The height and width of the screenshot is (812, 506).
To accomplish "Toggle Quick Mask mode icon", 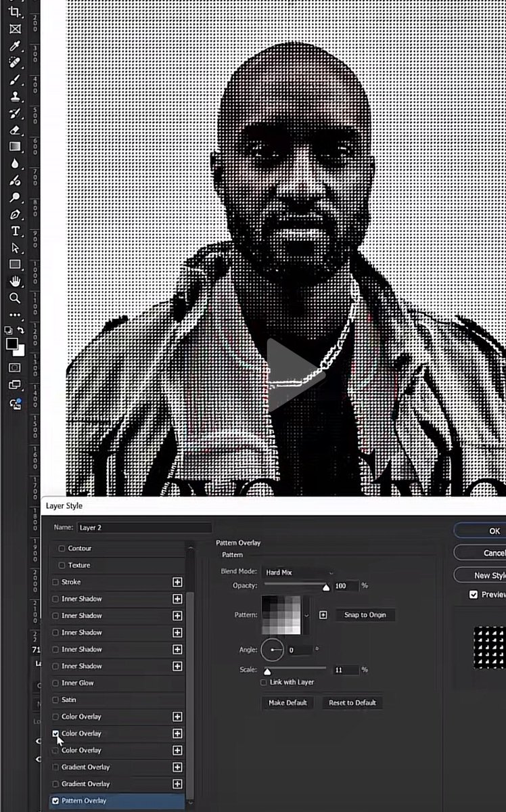I will pyautogui.click(x=15, y=367).
